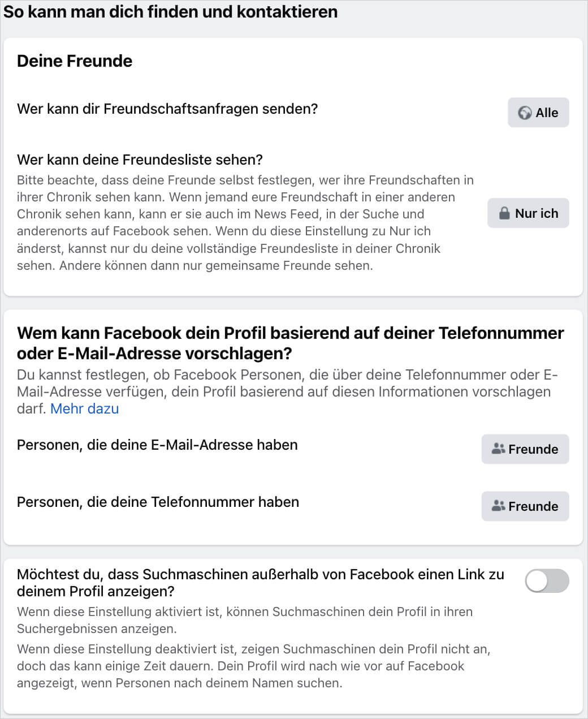Click the friends icon in the Telefonnummer row
This screenshot has height=719, width=588.
tap(498, 506)
